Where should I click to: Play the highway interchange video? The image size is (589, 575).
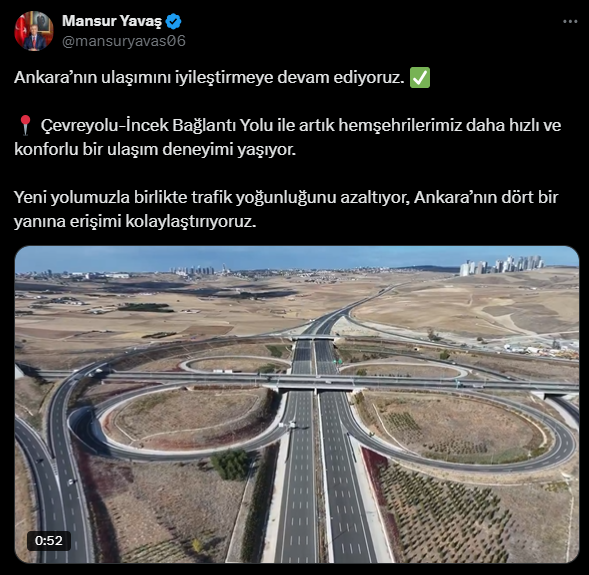pyautogui.click(x=297, y=404)
